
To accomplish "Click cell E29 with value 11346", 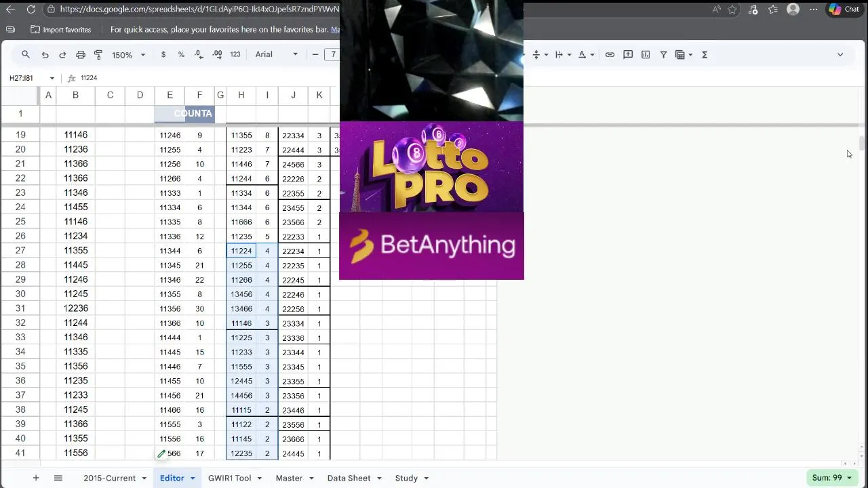I will [170, 280].
